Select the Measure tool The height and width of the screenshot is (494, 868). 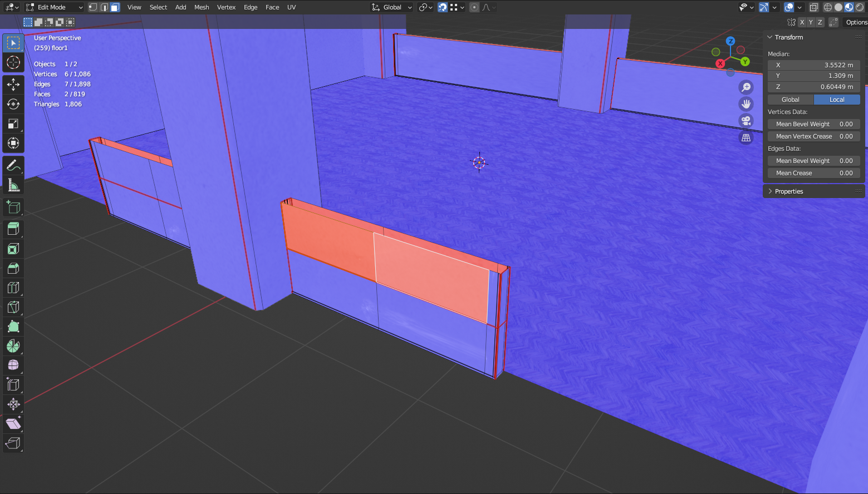tap(13, 185)
